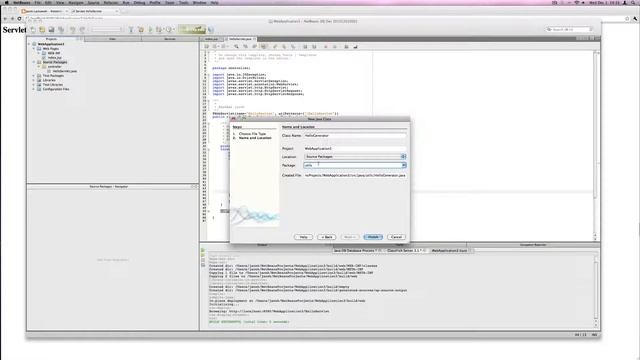Expand the Configuration Files node
Viewport: 640px width, 360px height.
(x=34, y=89)
